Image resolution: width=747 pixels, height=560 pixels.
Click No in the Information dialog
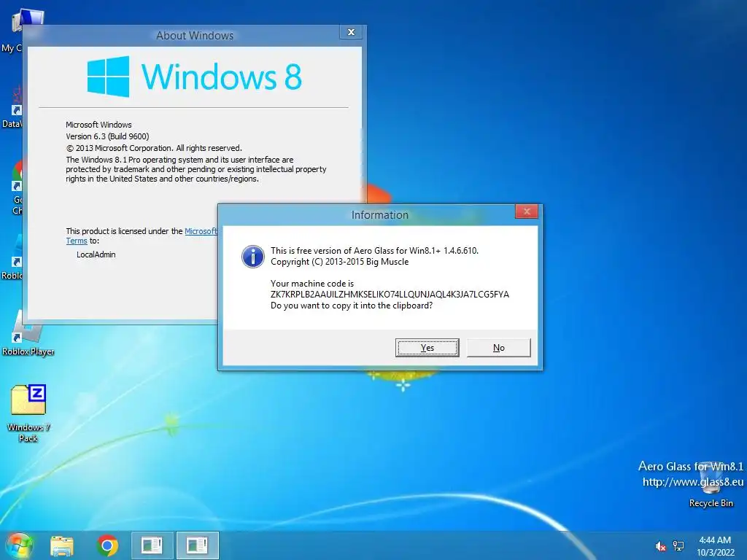[498, 348]
